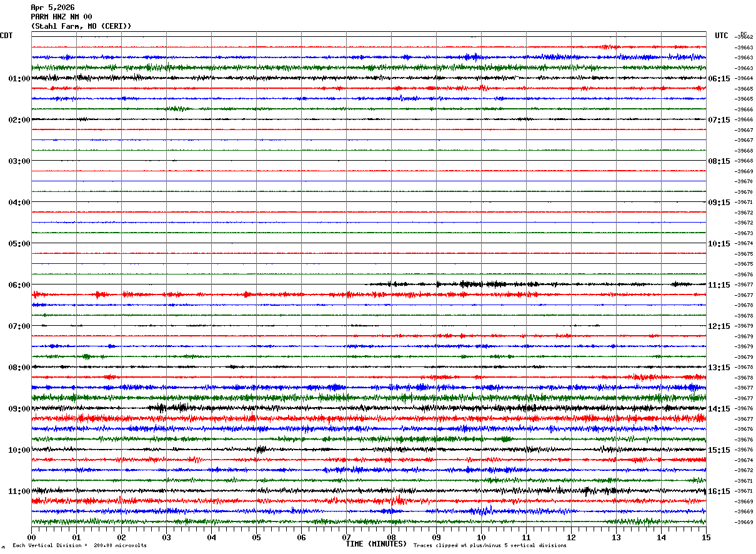Click DC offset -39674 beside 10:15 UTC
Viewport: 756px width, 554px height.
tap(744, 243)
